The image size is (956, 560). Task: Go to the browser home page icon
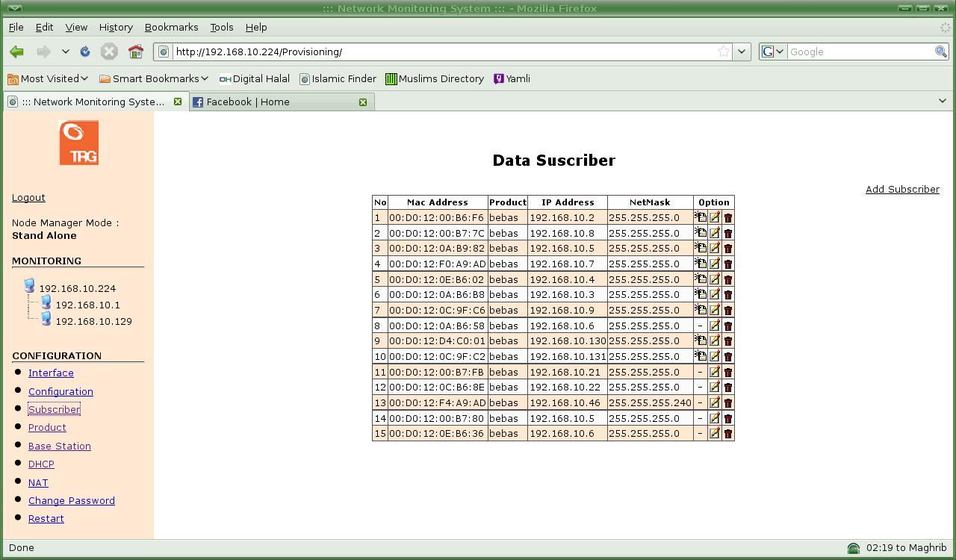[135, 52]
